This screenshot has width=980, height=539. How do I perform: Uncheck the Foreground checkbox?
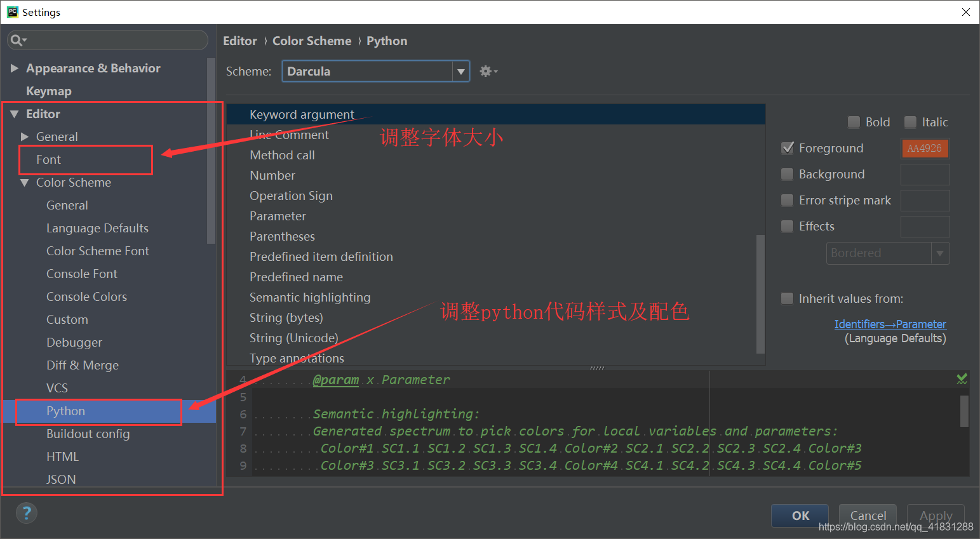tap(788, 148)
